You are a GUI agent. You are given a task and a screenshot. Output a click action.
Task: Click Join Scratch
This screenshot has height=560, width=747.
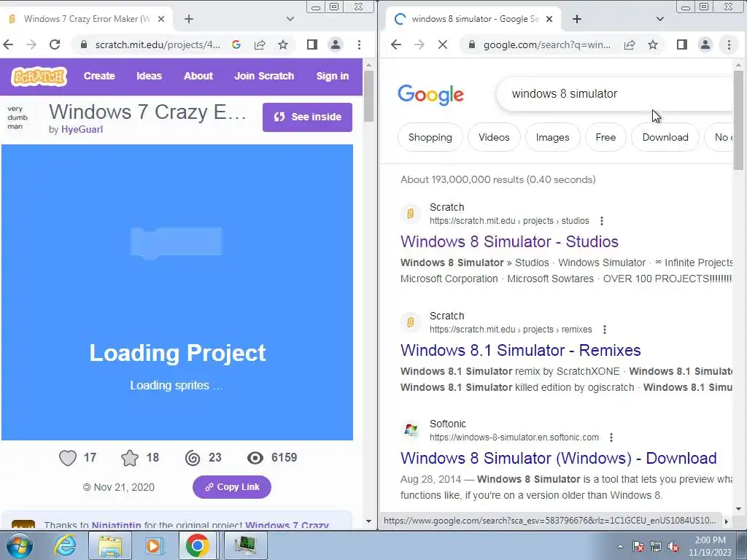264,76
